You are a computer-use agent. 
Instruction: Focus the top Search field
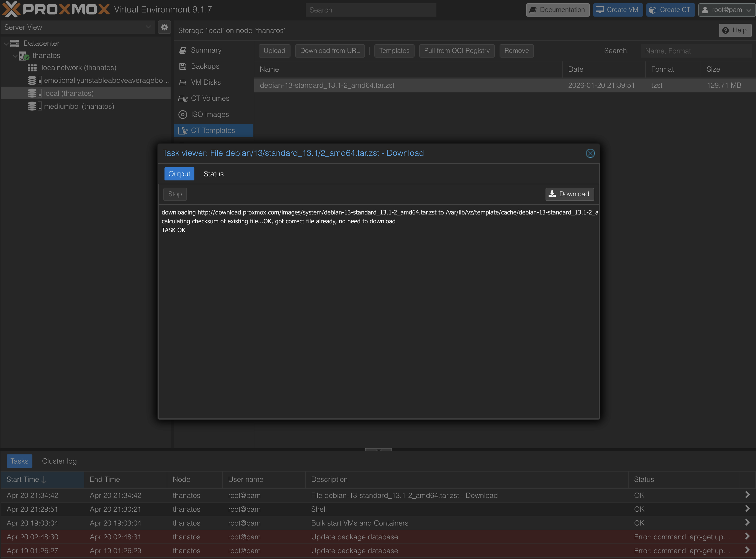[x=371, y=10]
